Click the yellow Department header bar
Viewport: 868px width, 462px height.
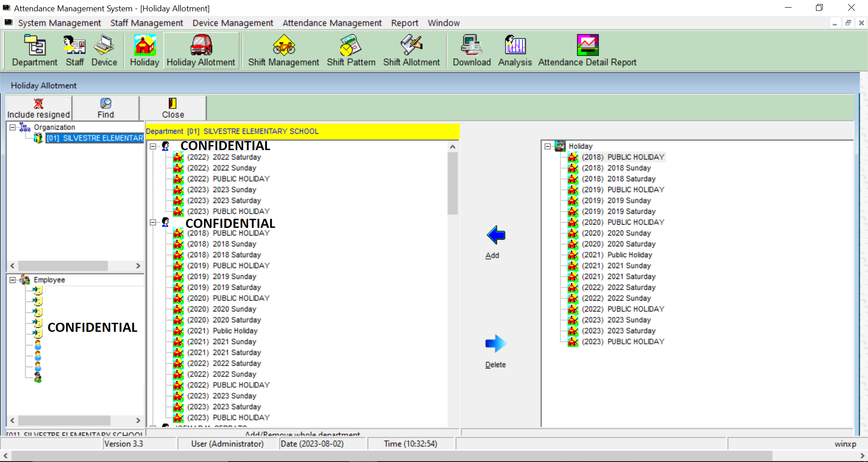302,131
